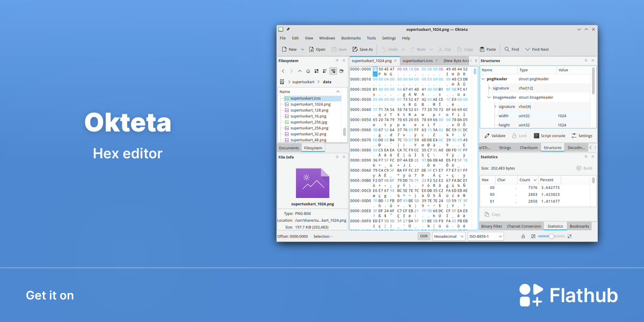Click the Save As toolbar button
Screen dimensions: 644x322
(x=362, y=49)
